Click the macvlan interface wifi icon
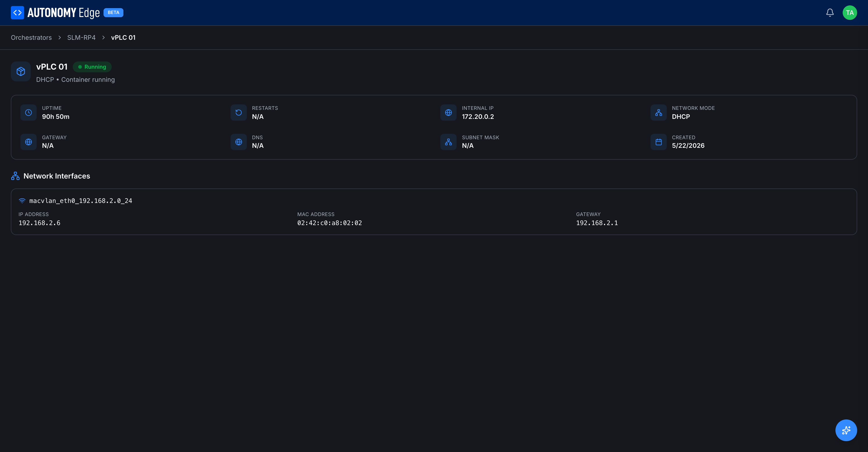This screenshot has width=868, height=452. coord(22,201)
